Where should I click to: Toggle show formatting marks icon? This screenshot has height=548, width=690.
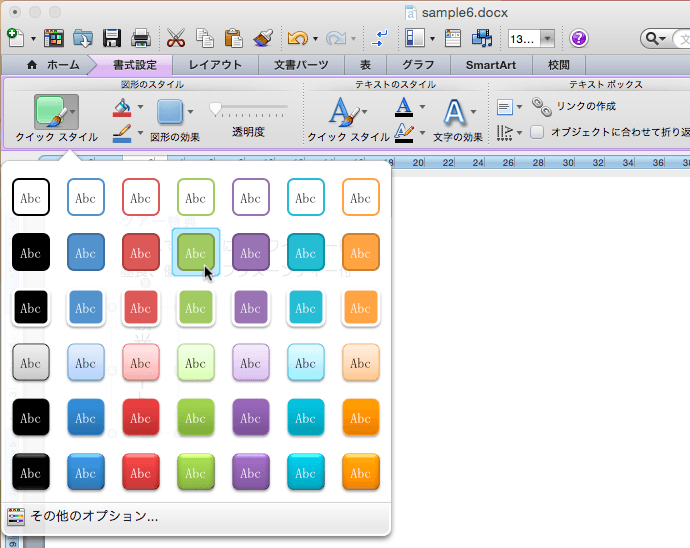(379, 38)
